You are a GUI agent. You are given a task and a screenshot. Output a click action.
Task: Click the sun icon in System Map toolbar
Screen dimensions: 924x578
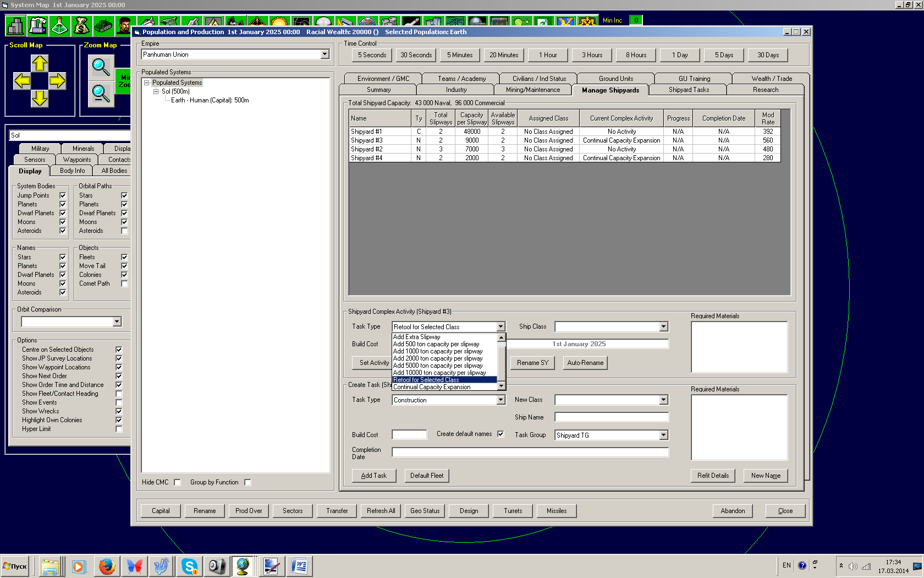click(279, 21)
